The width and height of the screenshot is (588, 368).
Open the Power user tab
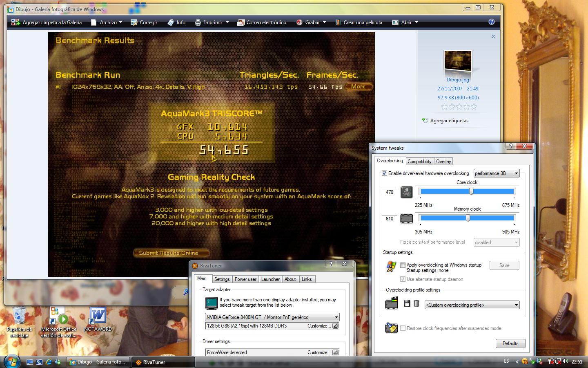pyautogui.click(x=245, y=279)
